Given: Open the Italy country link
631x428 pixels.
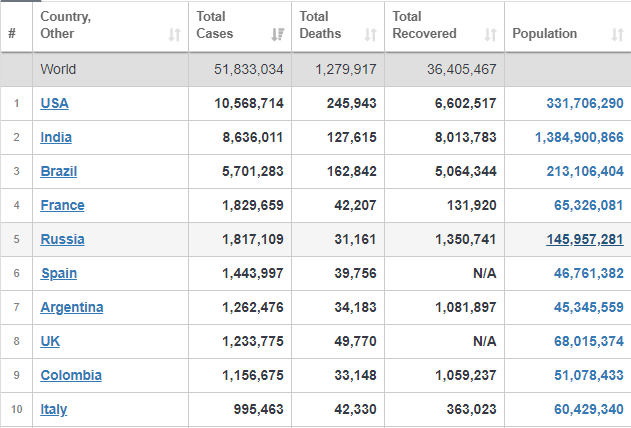Looking at the screenshot, I should click(x=54, y=409).
